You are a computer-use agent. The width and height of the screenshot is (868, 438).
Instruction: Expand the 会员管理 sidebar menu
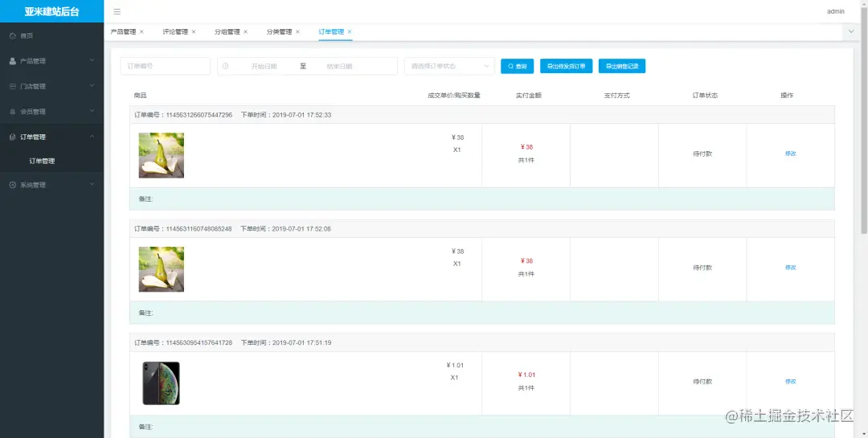tap(92, 111)
